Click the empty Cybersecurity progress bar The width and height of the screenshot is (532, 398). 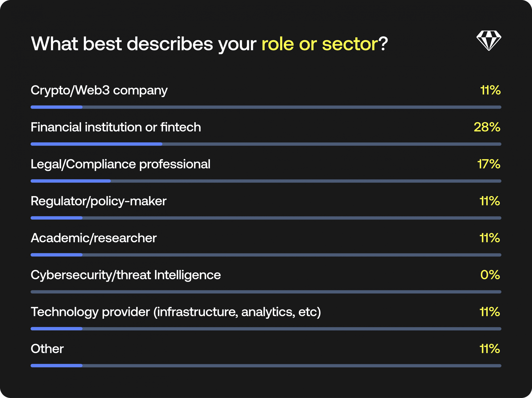(266, 292)
